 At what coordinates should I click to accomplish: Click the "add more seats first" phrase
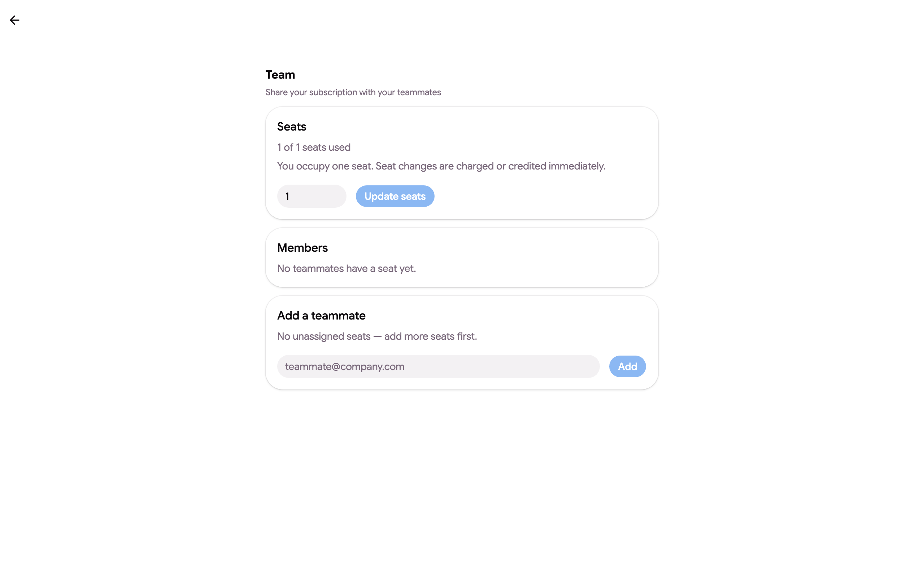click(430, 336)
